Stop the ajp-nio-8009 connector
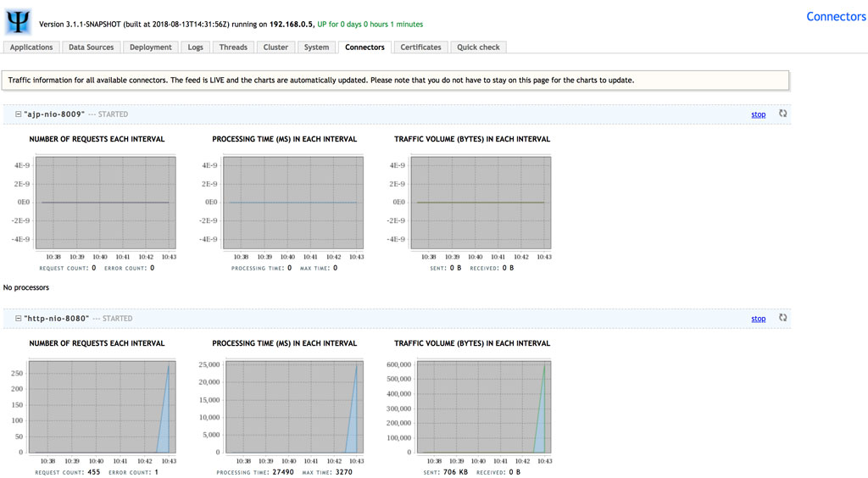 pos(759,114)
